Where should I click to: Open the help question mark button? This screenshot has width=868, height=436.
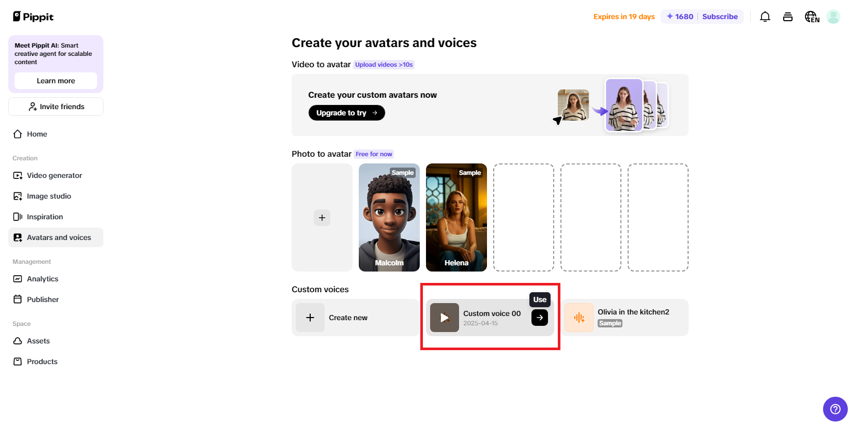point(835,409)
